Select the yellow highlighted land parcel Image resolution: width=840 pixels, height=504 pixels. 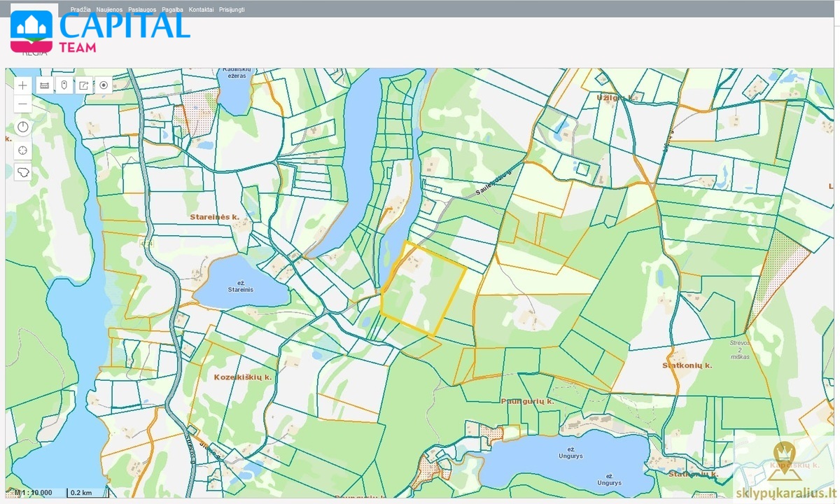click(x=422, y=289)
